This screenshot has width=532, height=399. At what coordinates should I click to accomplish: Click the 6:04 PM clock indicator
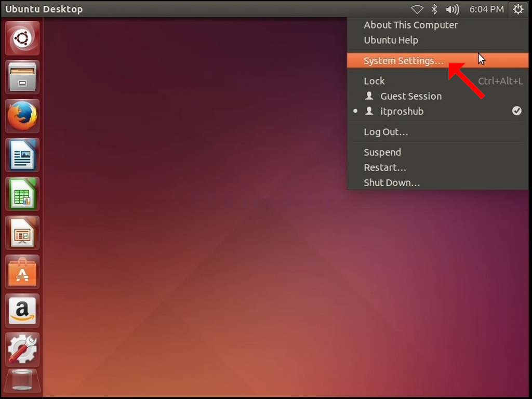[486, 9]
